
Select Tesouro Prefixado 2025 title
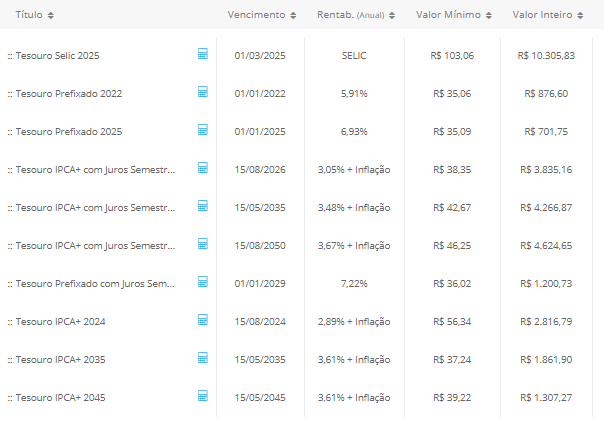pos(65,132)
